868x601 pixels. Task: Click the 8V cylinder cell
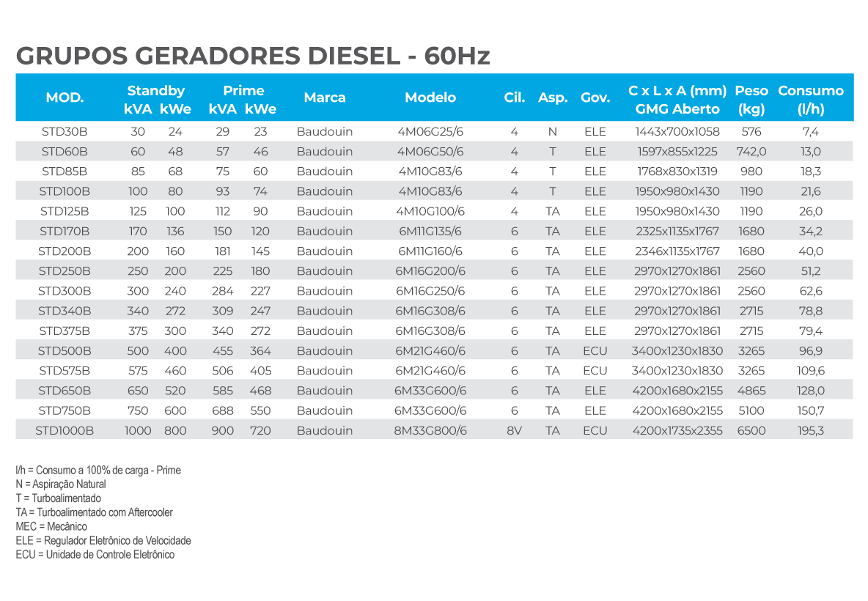(514, 430)
